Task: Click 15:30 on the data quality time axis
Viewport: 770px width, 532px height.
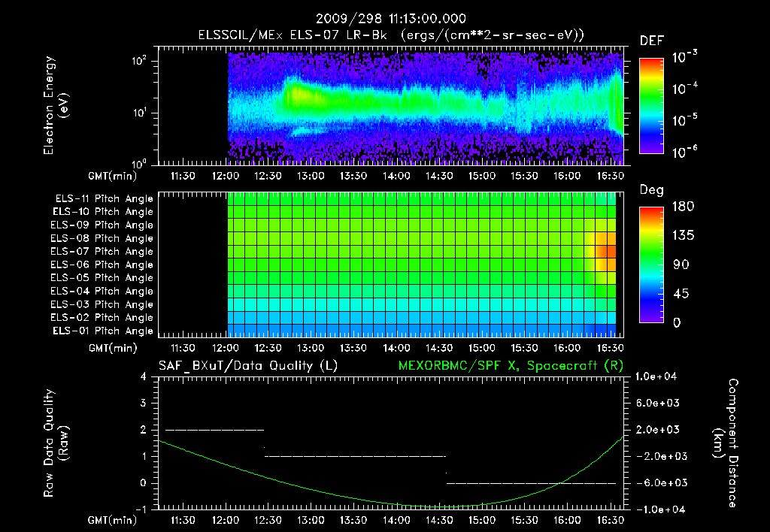Action: [524, 520]
